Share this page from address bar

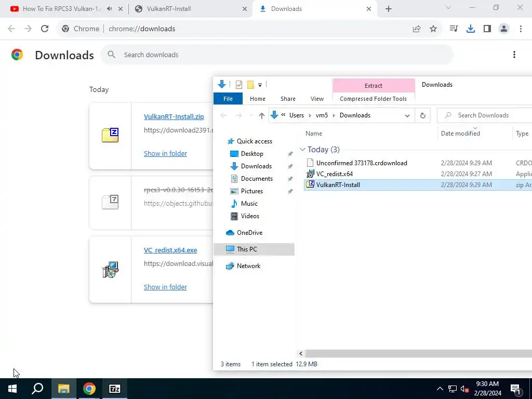(x=417, y=29)
